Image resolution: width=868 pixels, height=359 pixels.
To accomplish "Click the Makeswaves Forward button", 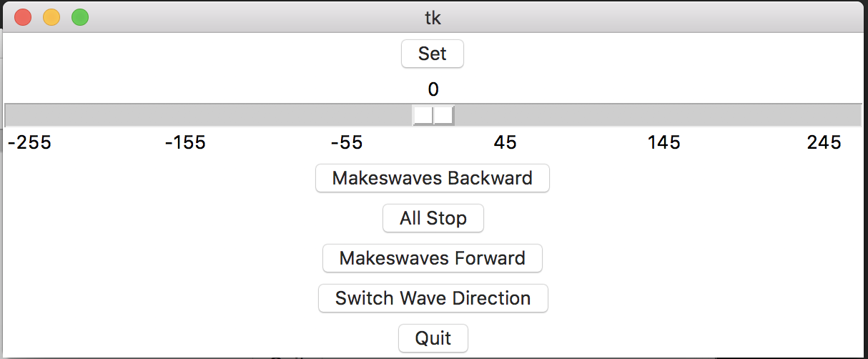I will point(433,258).
